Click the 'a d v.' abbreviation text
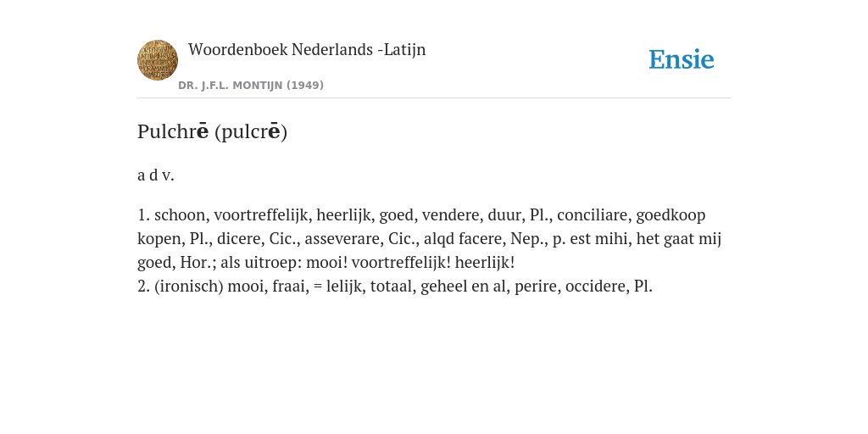The height and width of the screenshot is (434, 868). point(156,175)
